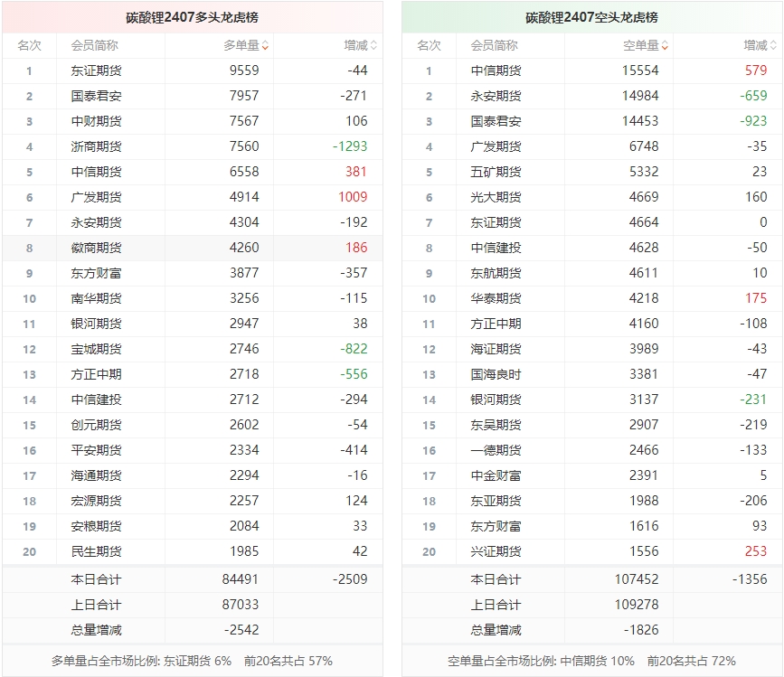The width and height of the screenshot is (784, 677).
Task: Click the 碳酸锂2407空头龙虎榜 title
Action: pos(591,17)
